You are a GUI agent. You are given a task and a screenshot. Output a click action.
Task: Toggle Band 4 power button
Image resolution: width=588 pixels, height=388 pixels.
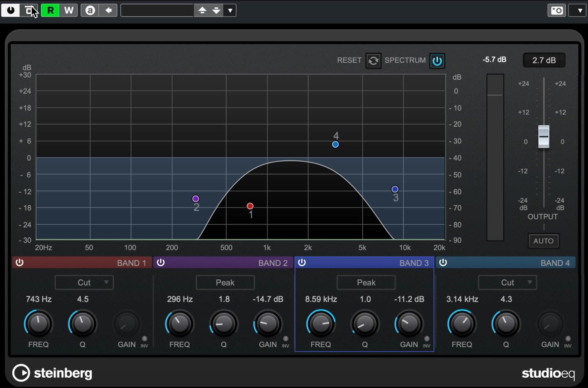443,263
